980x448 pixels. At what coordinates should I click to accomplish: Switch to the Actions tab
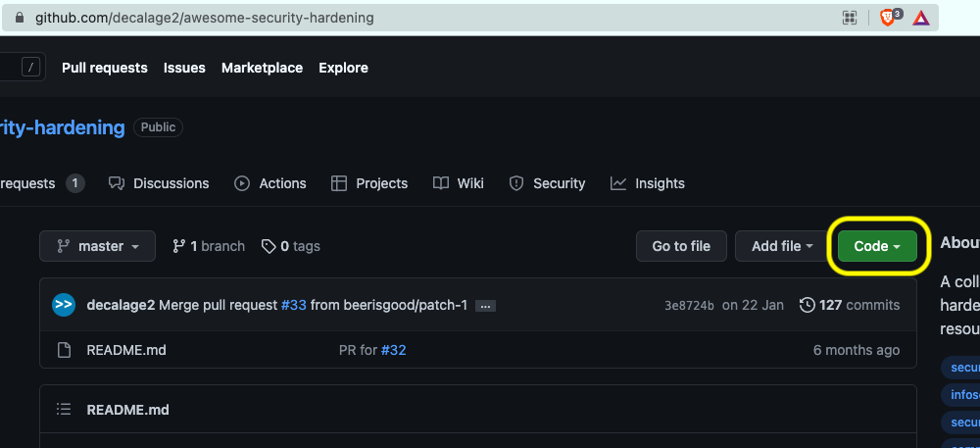tap(270, 183)
